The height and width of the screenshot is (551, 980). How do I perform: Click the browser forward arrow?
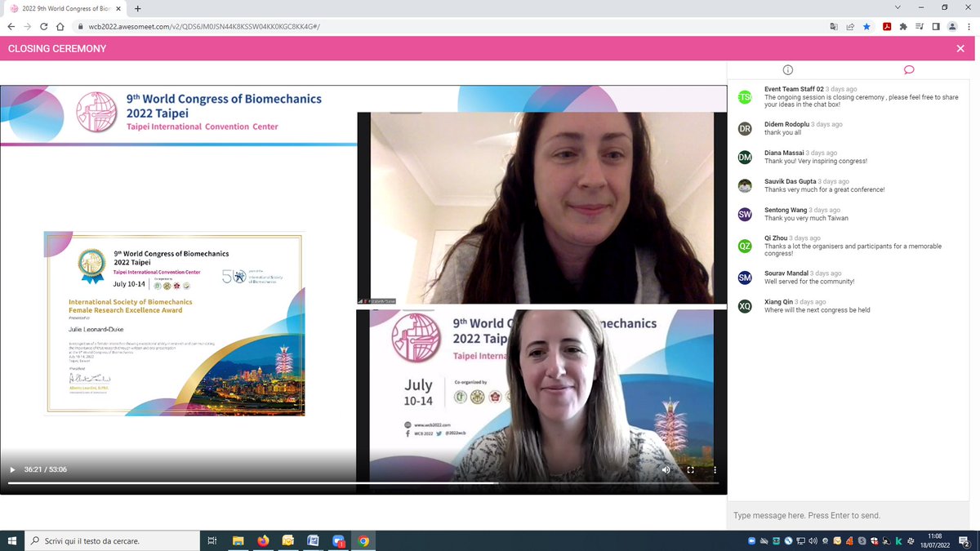click(27, 26)
